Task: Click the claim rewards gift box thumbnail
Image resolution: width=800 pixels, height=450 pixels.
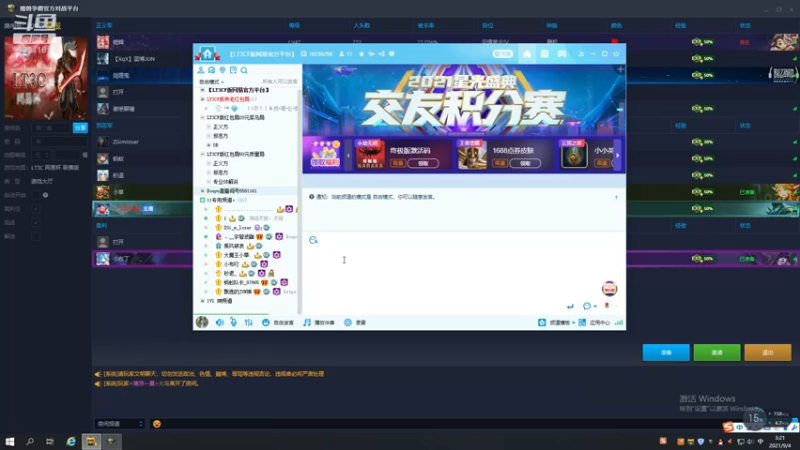Action: [x=325, y=154]
